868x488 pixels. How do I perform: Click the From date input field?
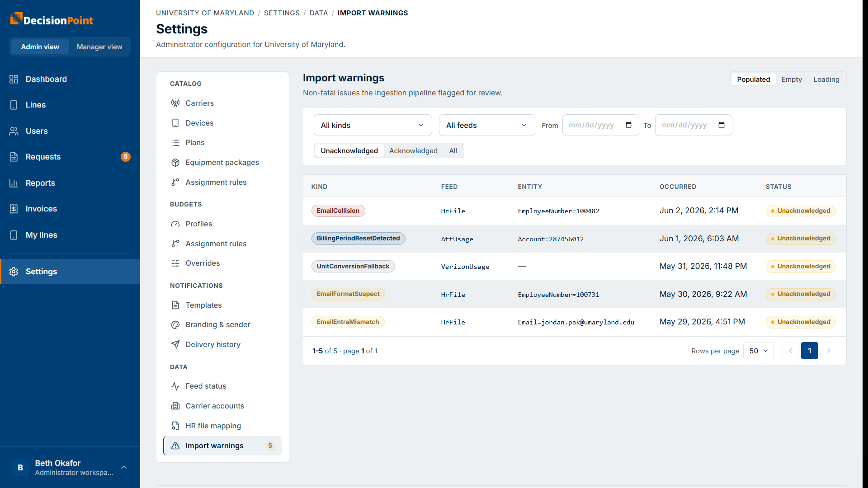click(600, 125)
